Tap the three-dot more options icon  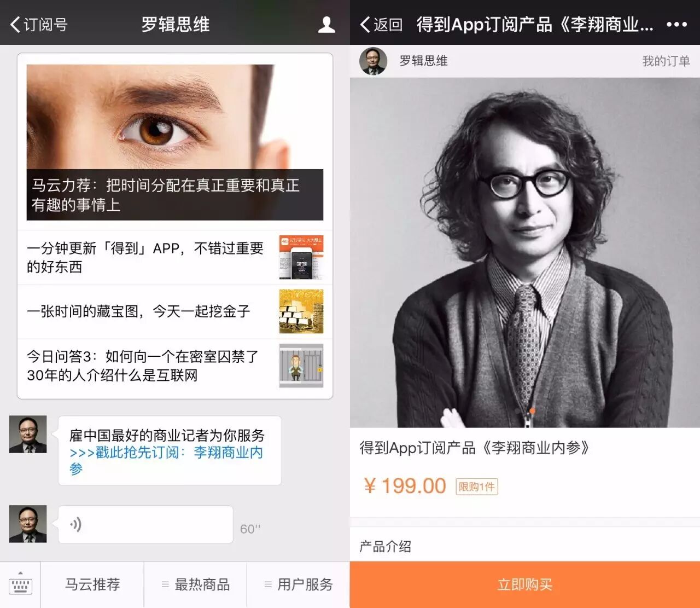tap(676, 25)
